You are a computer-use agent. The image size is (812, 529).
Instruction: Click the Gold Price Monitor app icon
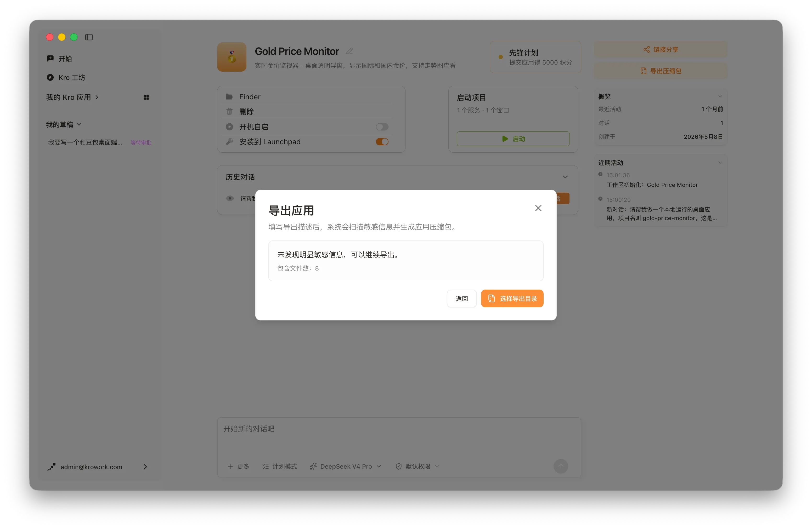(x=232, y=57)
